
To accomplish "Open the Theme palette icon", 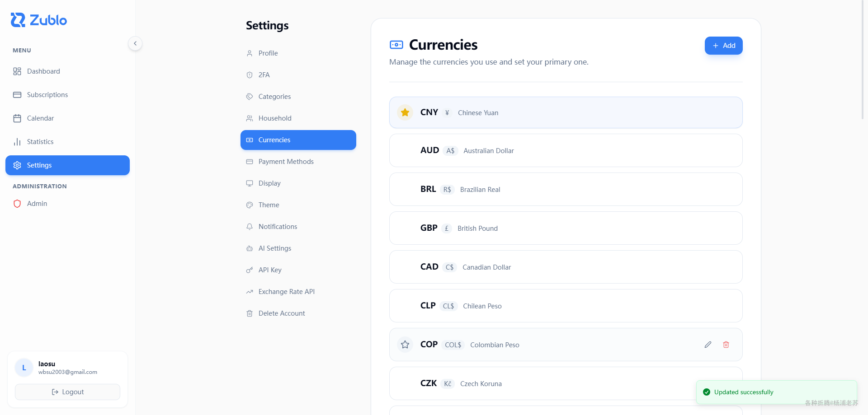I will [x=250, y=205].
